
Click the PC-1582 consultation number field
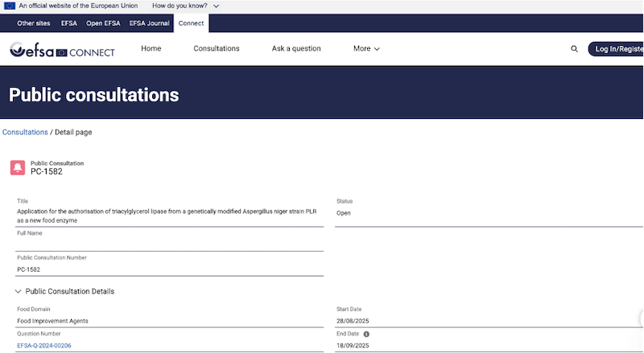coord(169,269)
